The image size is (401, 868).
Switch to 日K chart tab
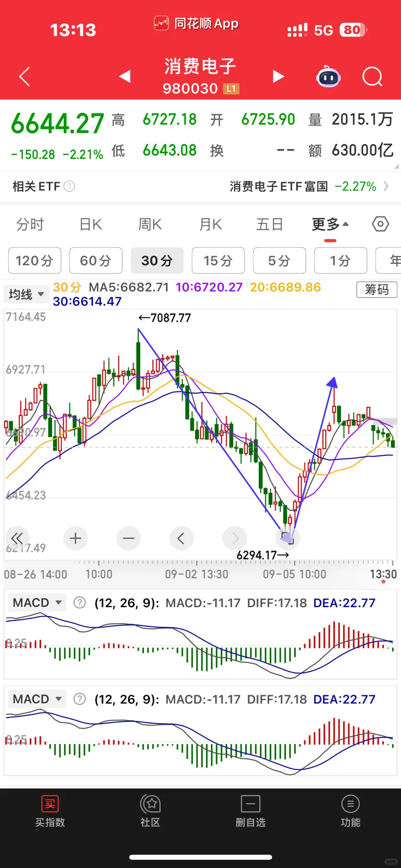[91, 224]
